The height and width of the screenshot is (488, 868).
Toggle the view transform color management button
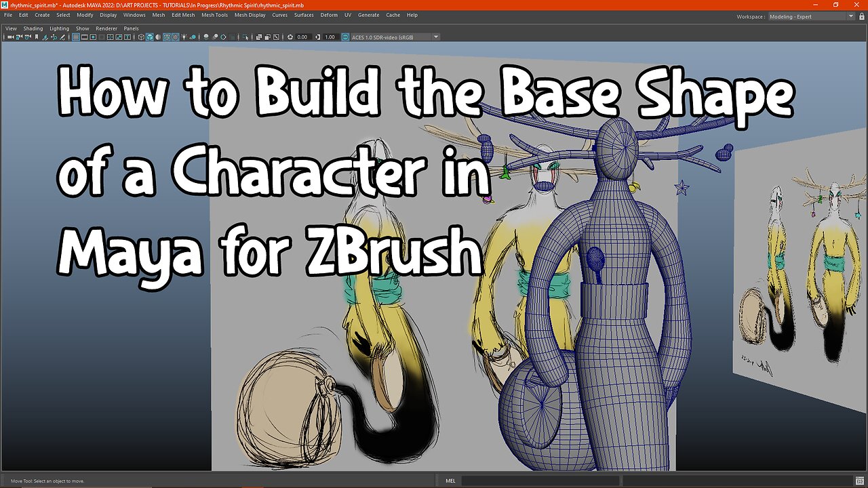345,37
